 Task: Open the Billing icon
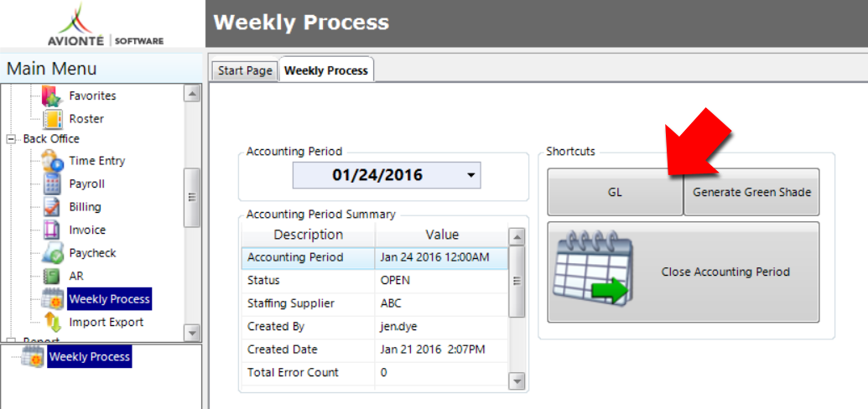point(52,207)
